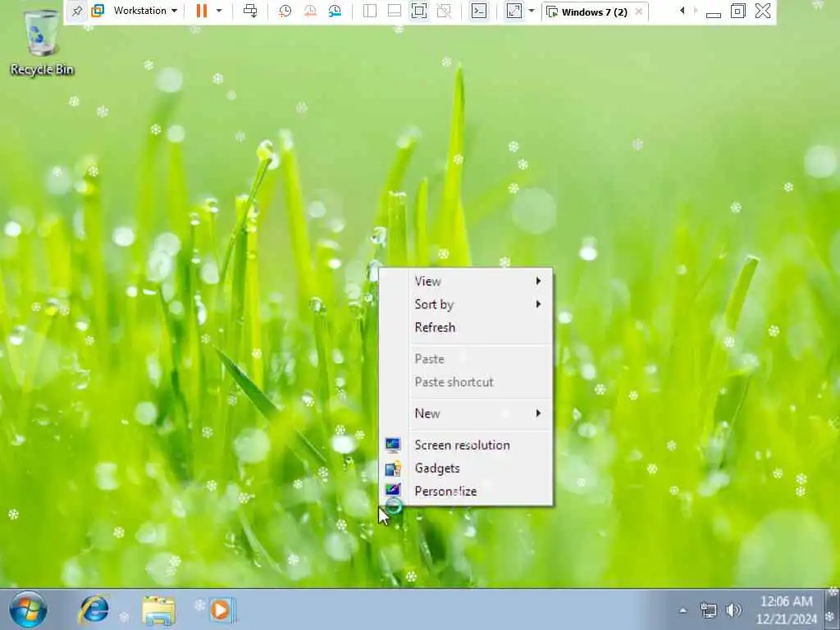The height and width of the screenshot is (630, 840).
Task: Unpin the VMware toolbar pin icon
Action: click(x=77, y=11)
